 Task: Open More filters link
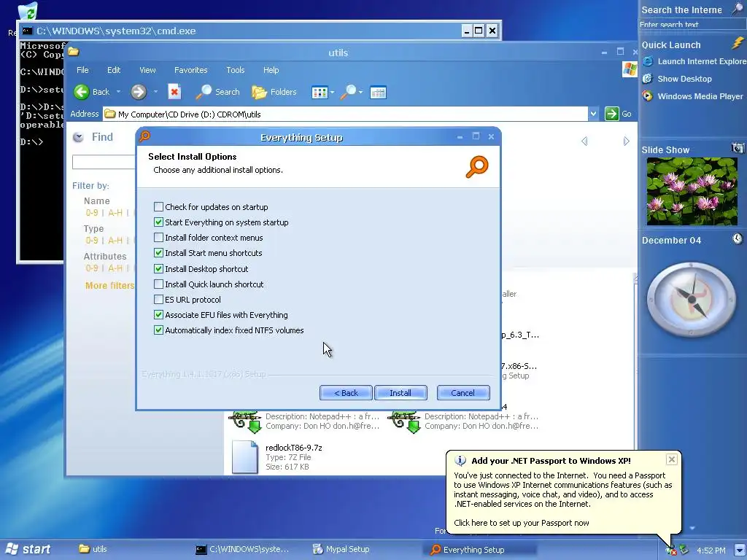(109, 285)
